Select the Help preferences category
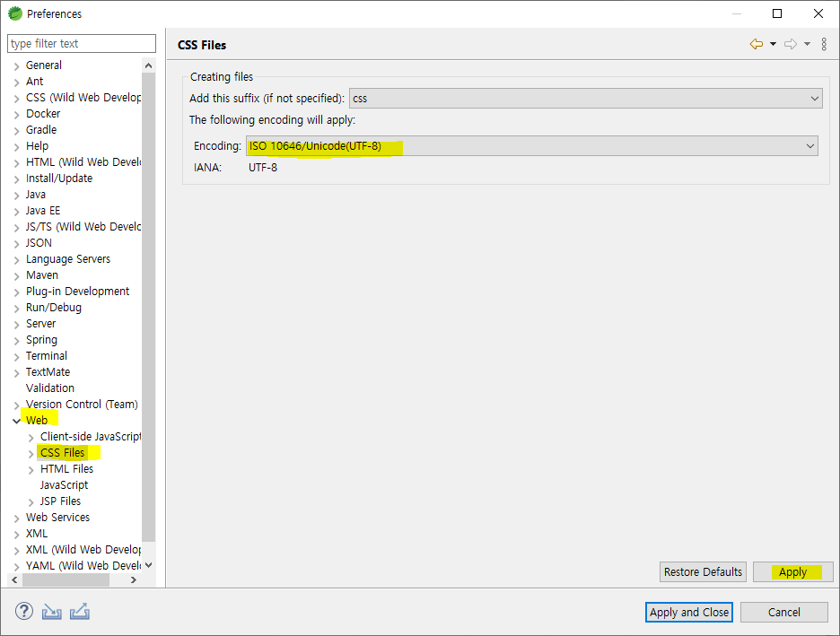Viewport: 840px width, 636px height. click(x=37, y=145)
